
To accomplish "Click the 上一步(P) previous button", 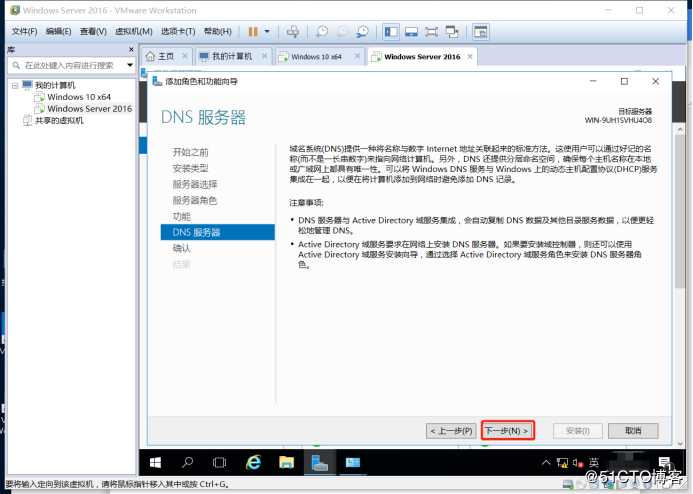I will 451,431.
